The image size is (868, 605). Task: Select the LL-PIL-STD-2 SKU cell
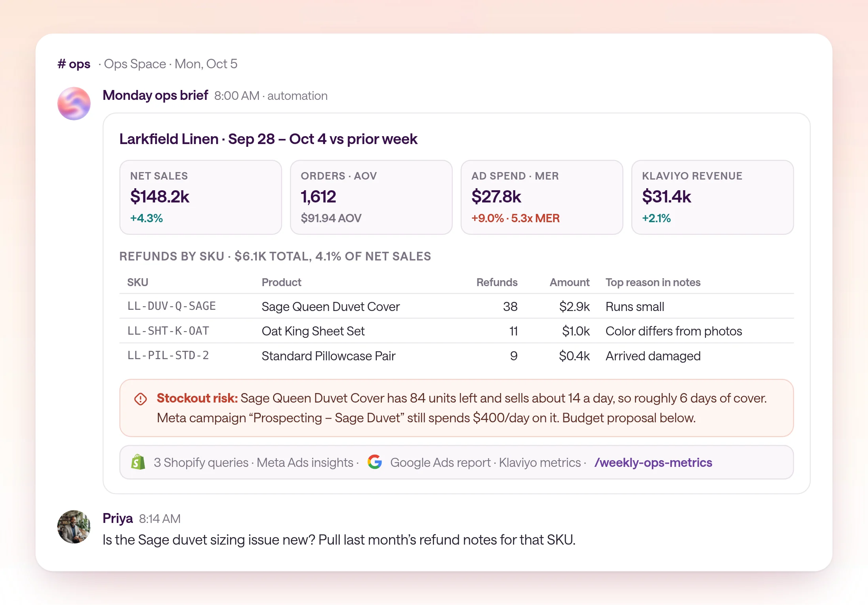pyautogui.click(x=168, y=355)
